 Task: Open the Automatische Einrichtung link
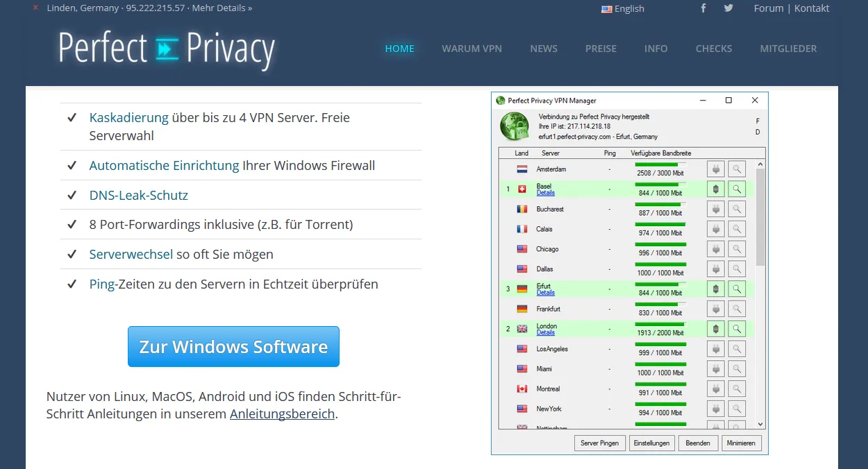pyautogui.click(x=164, y=166)
